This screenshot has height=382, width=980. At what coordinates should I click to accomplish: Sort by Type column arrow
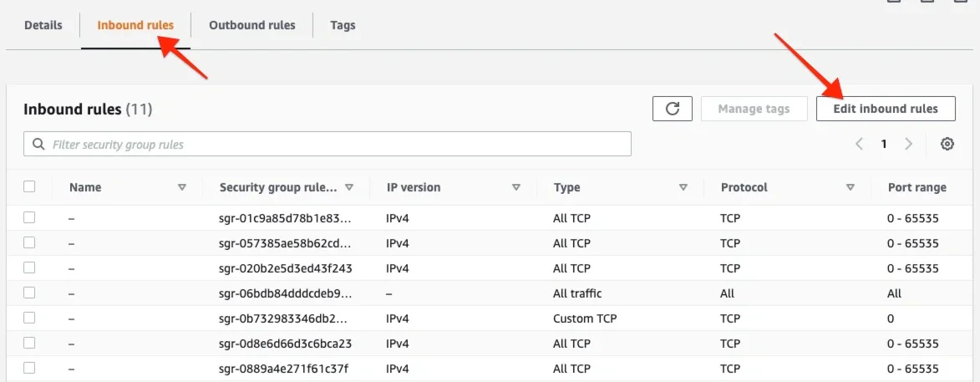click(683, 187)
